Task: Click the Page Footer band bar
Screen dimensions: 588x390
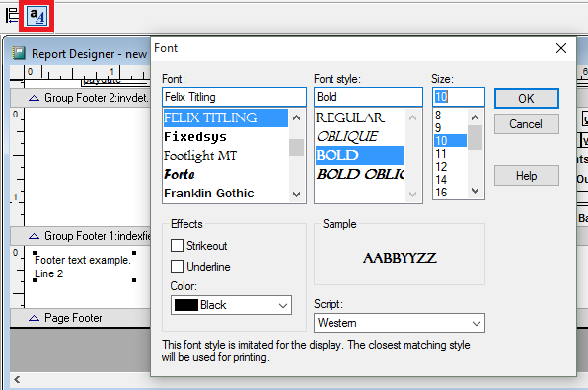Action: click(x=80, y=318)
